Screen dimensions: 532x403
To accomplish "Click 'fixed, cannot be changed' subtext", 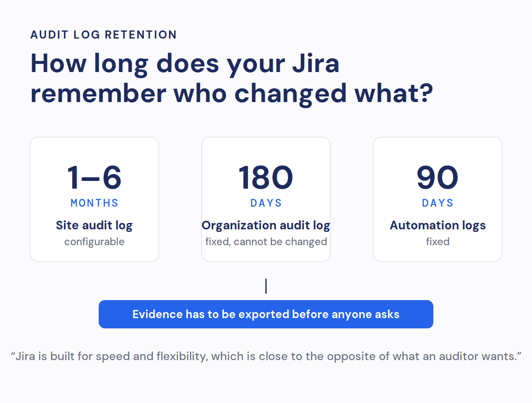I will coord(266,242).
